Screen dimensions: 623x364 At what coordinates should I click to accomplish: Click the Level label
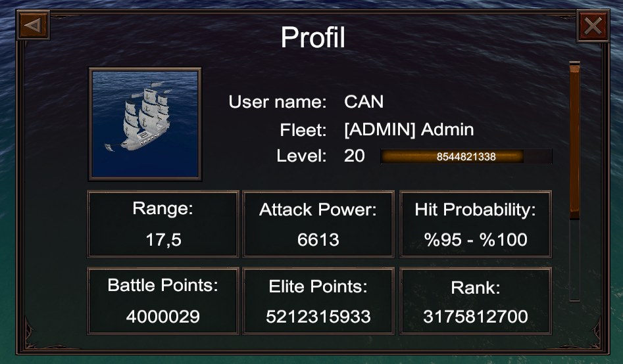coord(302,156)
